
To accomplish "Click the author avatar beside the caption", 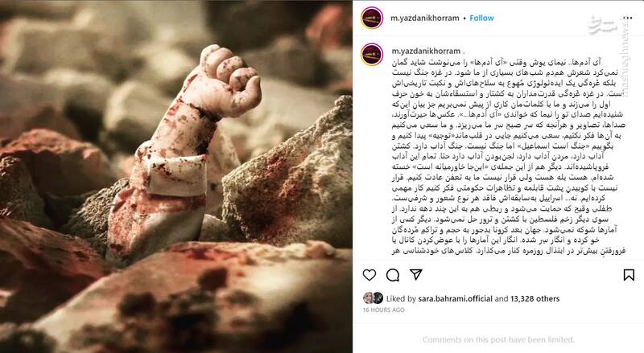I will click(372, 55).
